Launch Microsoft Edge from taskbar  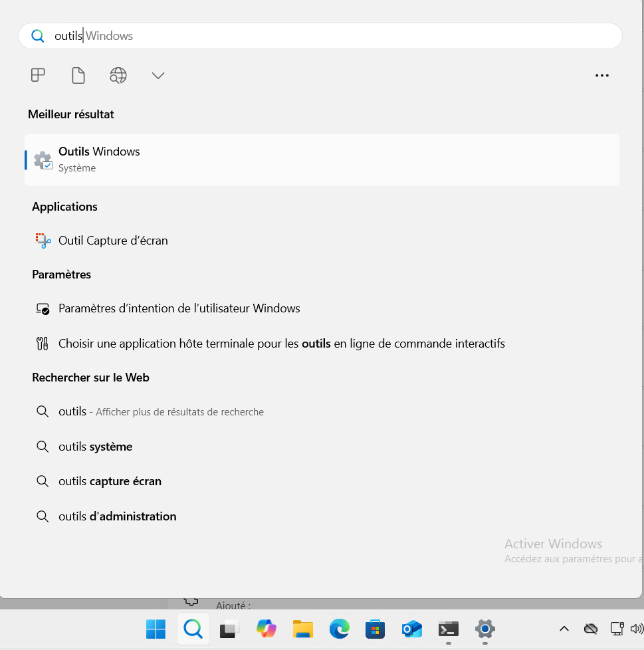(x=340, y=629)
